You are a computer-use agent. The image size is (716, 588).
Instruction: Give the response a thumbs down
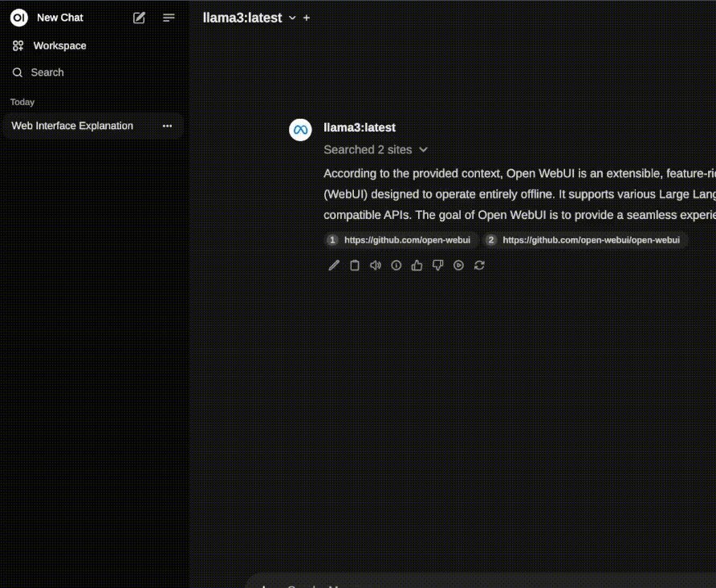[437, 266]
